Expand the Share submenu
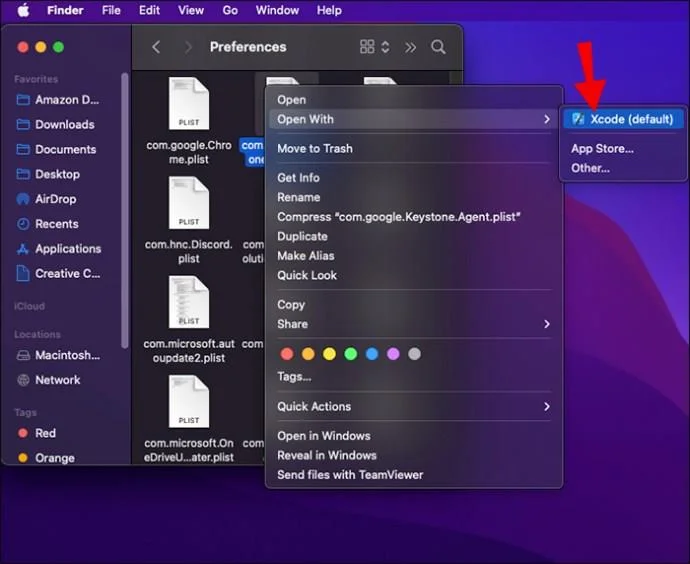This screenshot has height=564, width=690. click(414, 324)
